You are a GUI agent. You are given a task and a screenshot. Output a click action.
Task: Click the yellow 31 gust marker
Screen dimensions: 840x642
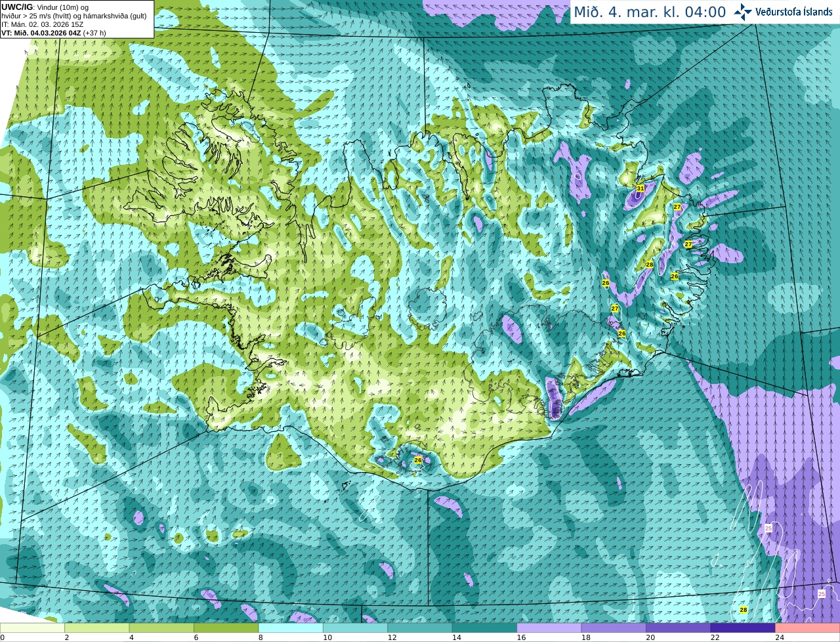pos(640,188)
